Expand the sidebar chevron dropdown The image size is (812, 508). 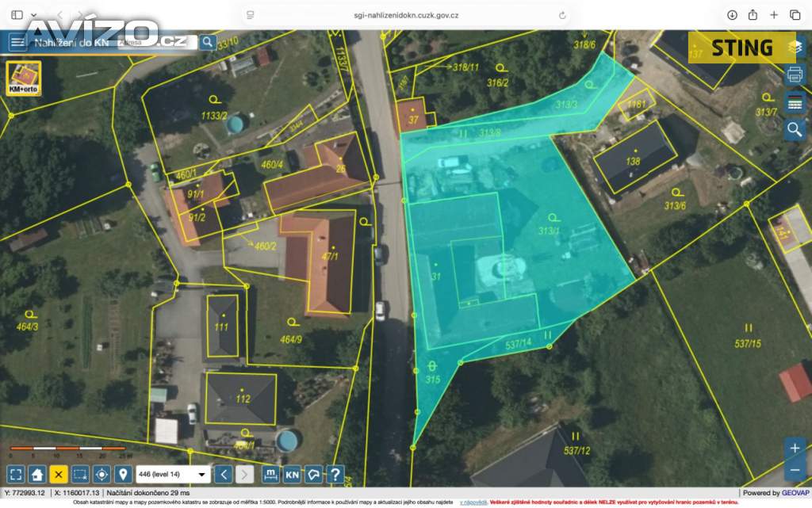(x=33, y=15)
